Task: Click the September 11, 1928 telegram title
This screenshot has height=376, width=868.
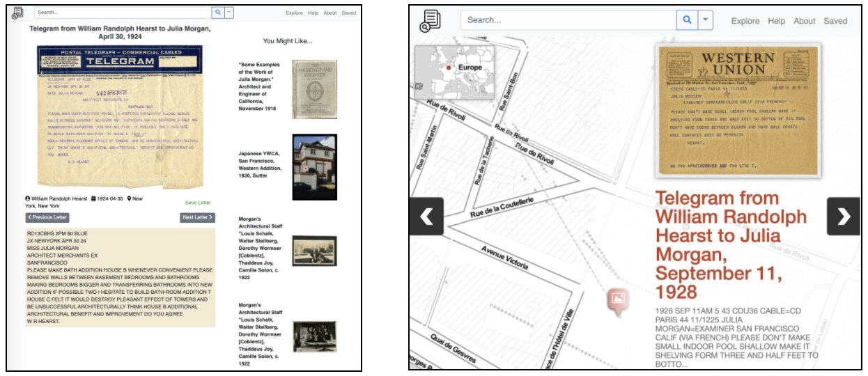Action: (731, 244)
